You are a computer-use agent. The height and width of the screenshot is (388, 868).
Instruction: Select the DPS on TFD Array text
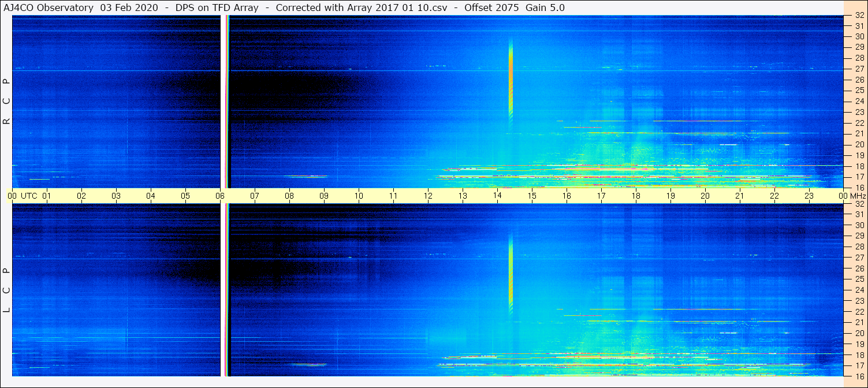point(217,8)
